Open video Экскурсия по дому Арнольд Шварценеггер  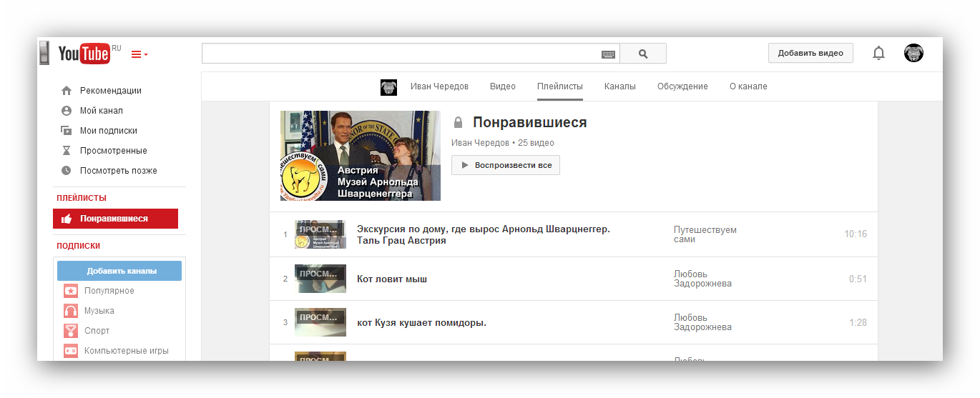pyautogui.click(x=484, y=234)
